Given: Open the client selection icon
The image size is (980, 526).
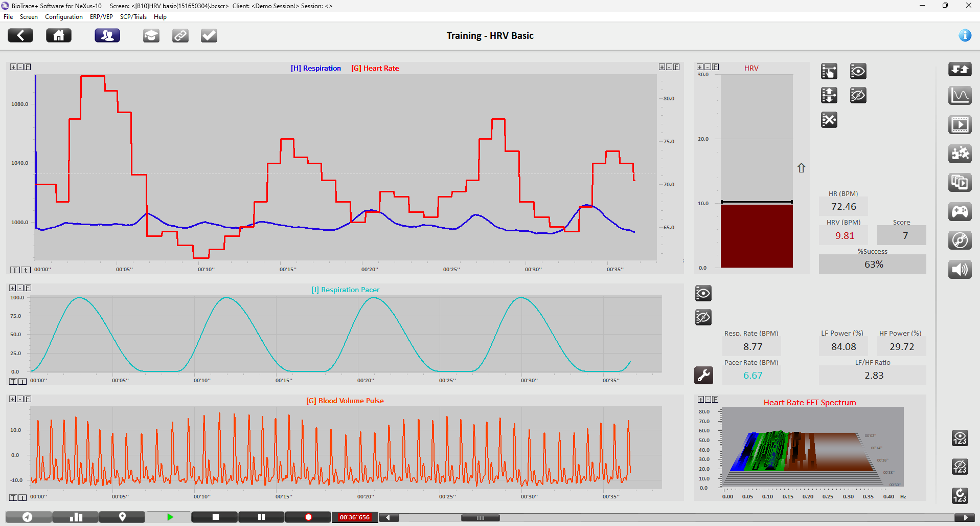Looking at the screenshot, I should tap(107, 35).
